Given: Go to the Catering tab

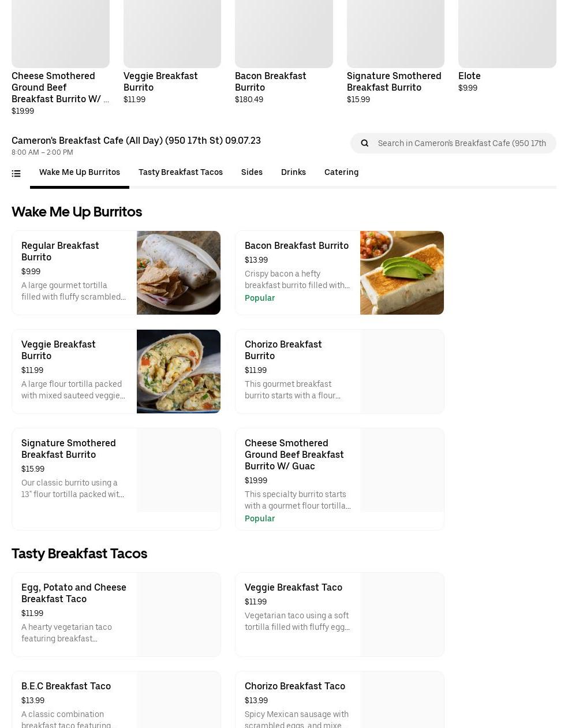Looking at the screenshot, I should [341, 172].
